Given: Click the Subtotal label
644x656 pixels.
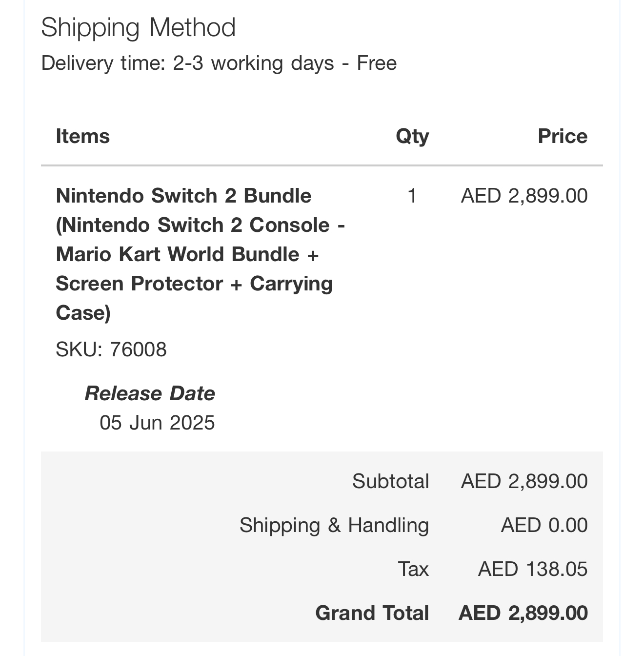Looking at the screenshot, I should (x=390, y=481).
